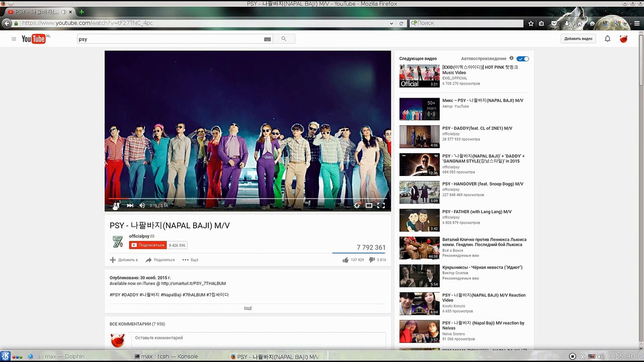644x362 pixels.
Task: Skip to the next video
Action: 130,205
